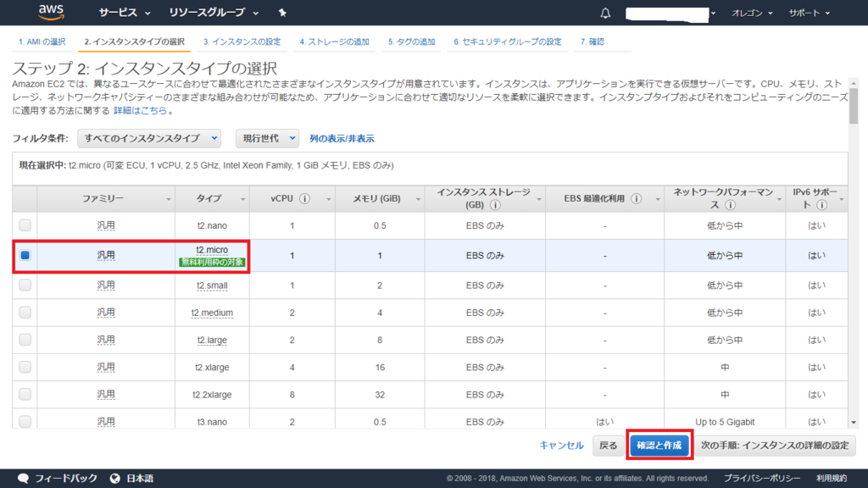Sort by ファミリー column arrow
This screenshot has width=868, height=488.
click(x=169, y=199)
